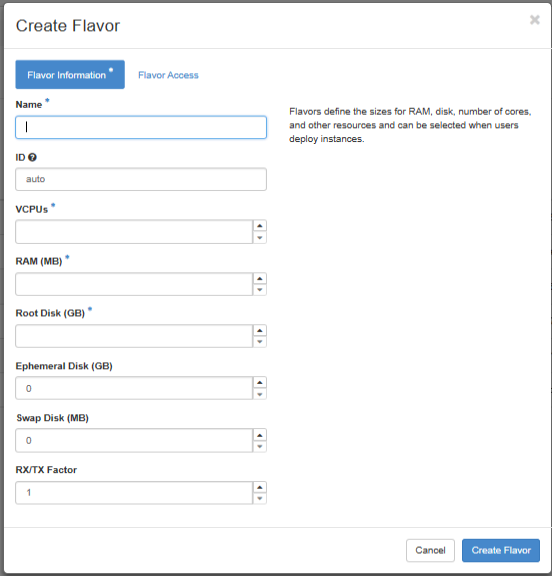Decrement RAM (MB) using down arrow
The height and width of the screenshot is (576, 552).
click(x=260, y=290)
